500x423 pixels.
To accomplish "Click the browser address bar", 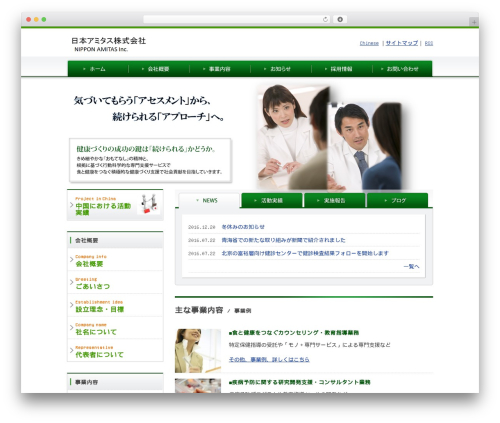I will 237,20.
